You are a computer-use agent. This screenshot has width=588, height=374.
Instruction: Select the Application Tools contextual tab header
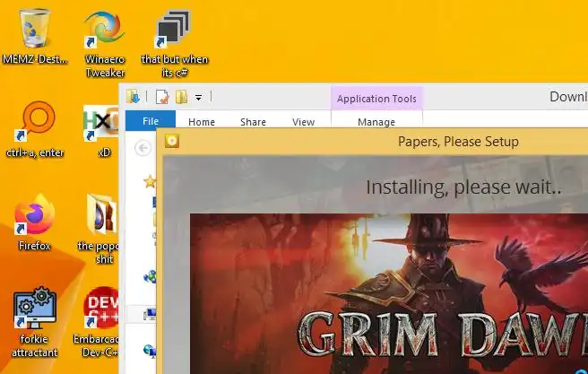pyautogui.click(x=376, y=99)
